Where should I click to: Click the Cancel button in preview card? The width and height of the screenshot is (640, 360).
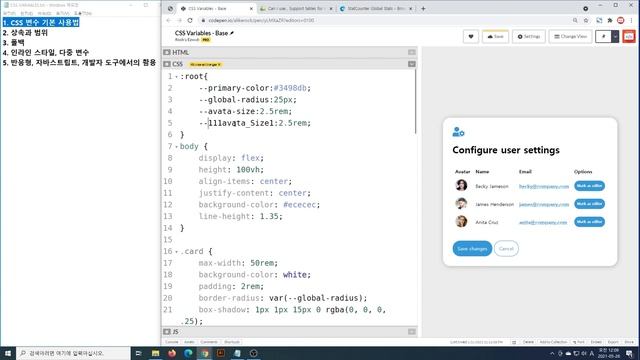click(506, 249)
